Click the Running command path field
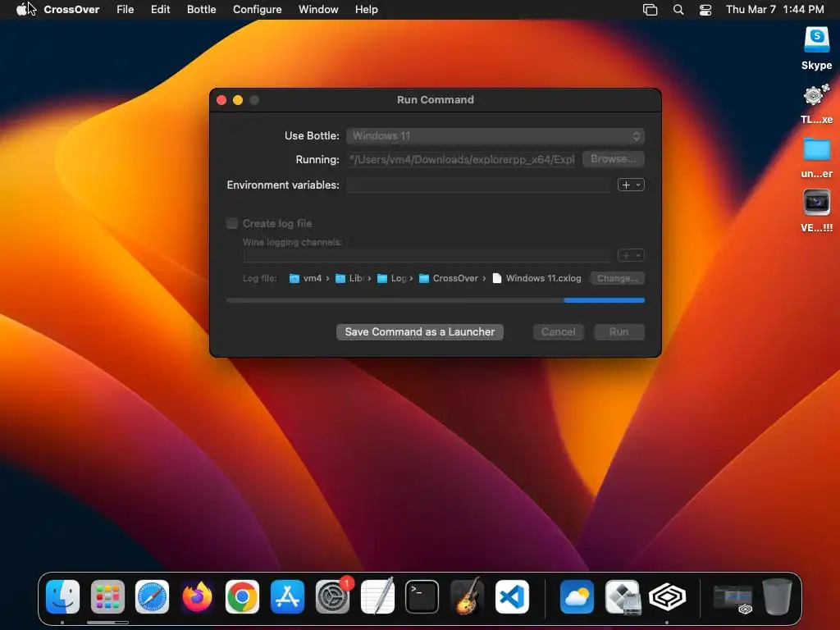The width and height of the screenshot is (840, 630). coord(462,159)
